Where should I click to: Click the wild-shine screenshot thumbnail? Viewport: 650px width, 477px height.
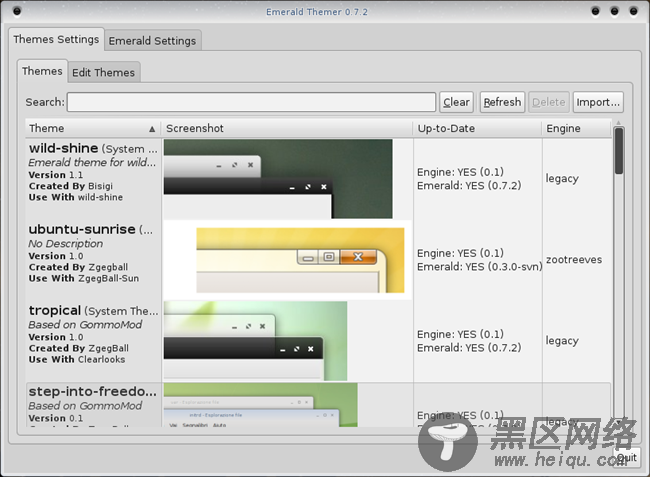click(x=278, y=179)
